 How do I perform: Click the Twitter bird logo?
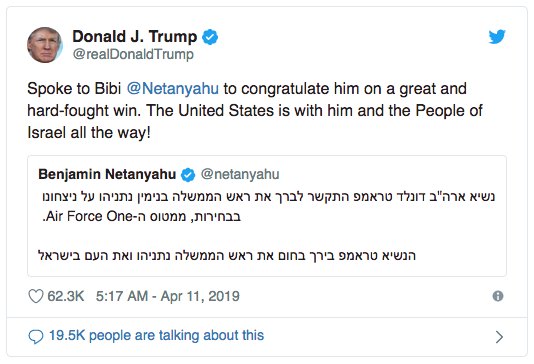497,37
